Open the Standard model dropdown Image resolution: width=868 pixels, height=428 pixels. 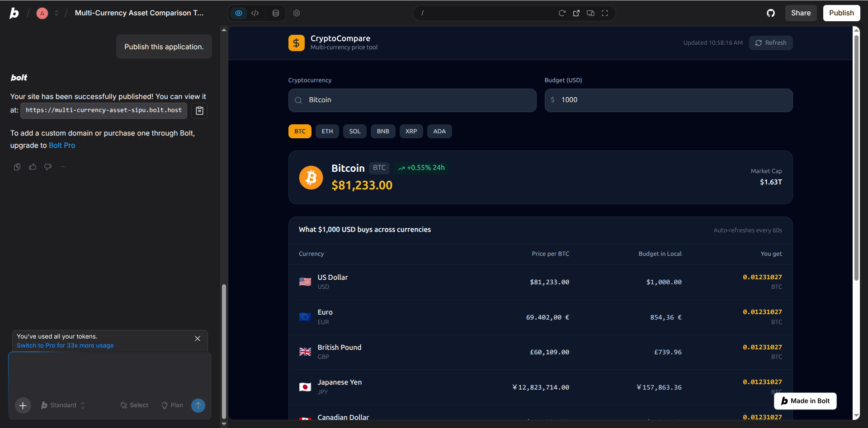(x=63, y=405)
